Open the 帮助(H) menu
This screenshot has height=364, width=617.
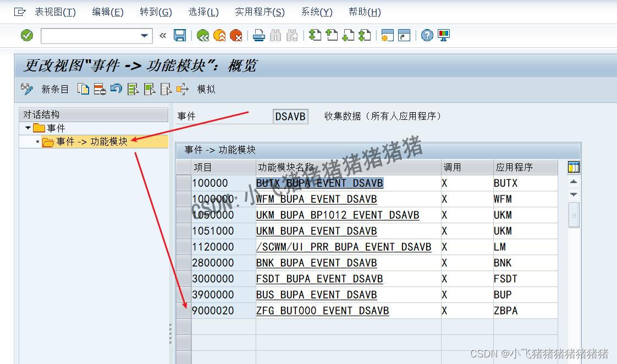point(365,12)
